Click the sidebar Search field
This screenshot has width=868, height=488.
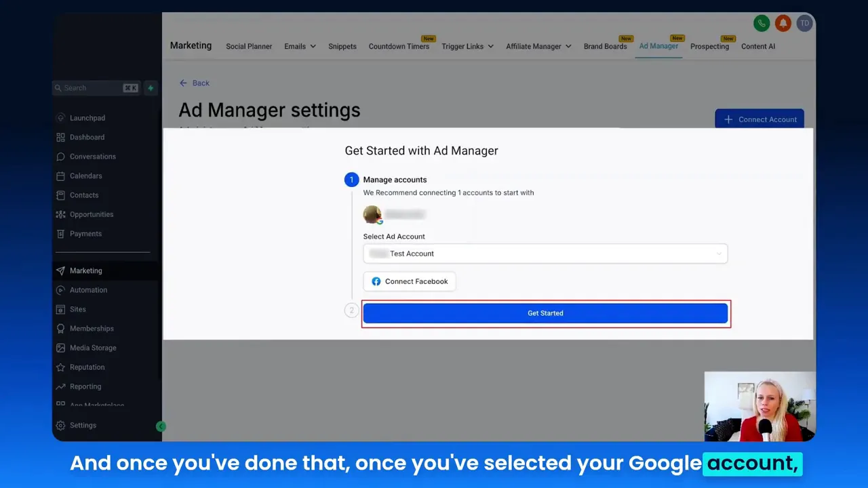(x=96, y=88)
